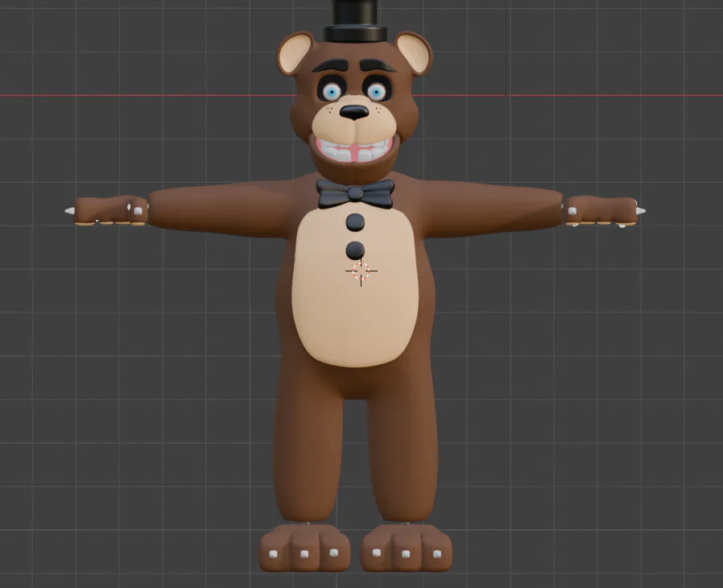Click the foot on the screen's right
Image resolution: width=723 pixels, height=588 pixels.
(406, 548)
